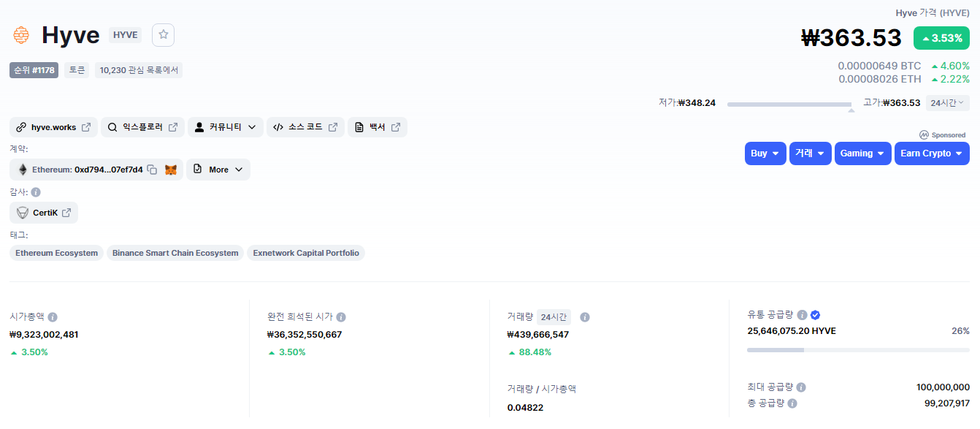Open the hyve.works website link
The width and height of the screenshot is (980, 429).
click(x=54, y=127)
